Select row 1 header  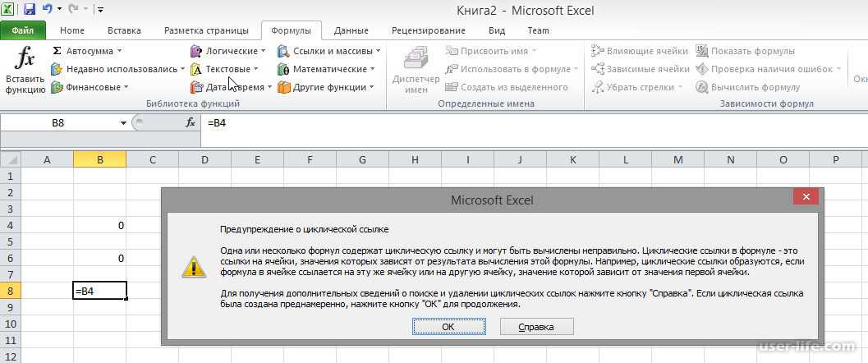tap(11, 176)
